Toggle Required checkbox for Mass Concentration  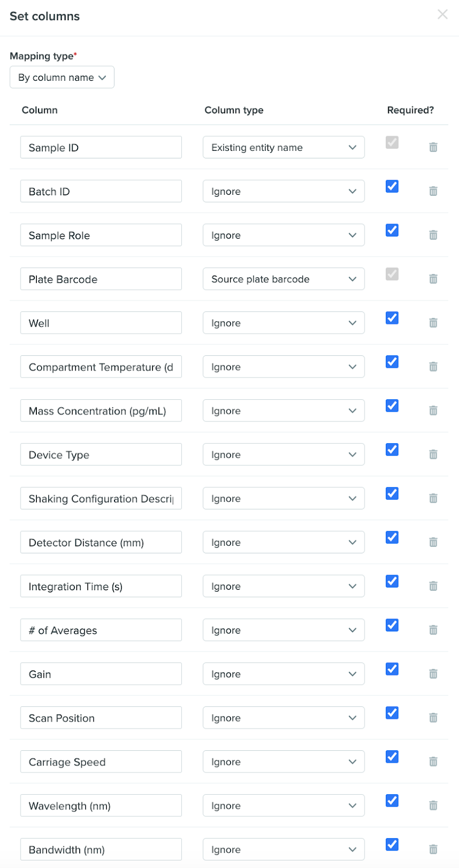pyautogui.click(x=392, y=406)
